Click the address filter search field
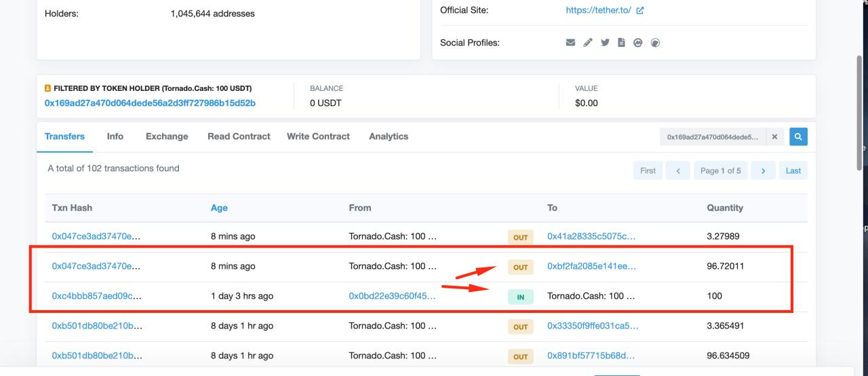This screenshot has width=868, height=376. 713,137
